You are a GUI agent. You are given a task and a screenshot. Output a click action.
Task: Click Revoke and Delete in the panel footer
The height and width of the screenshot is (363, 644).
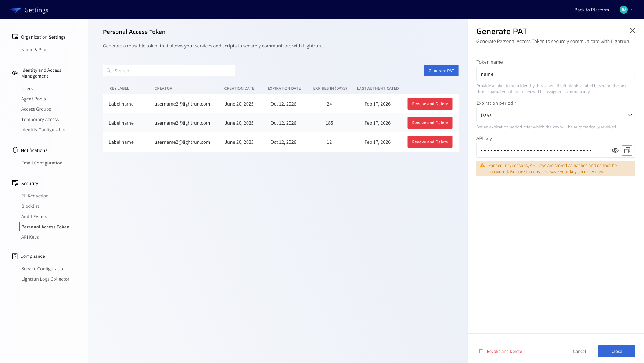tap(504, 352)
